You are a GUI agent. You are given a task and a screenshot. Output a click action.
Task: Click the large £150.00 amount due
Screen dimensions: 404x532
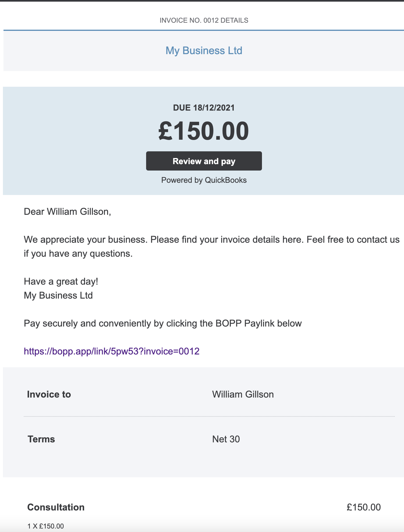tap(204, 131)
